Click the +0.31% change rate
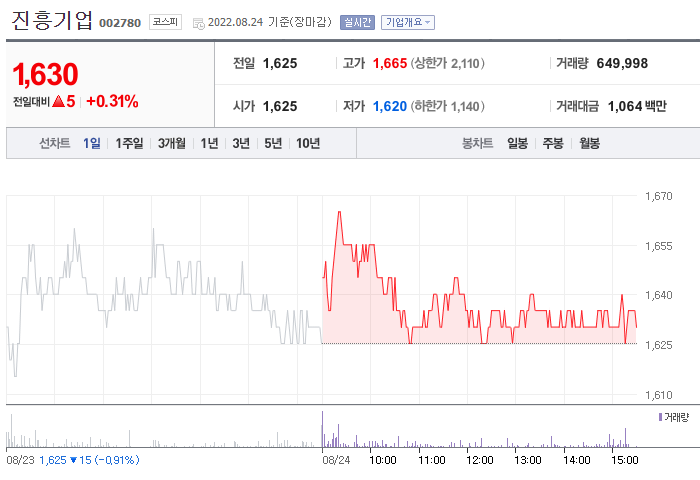 pos(112,101)
